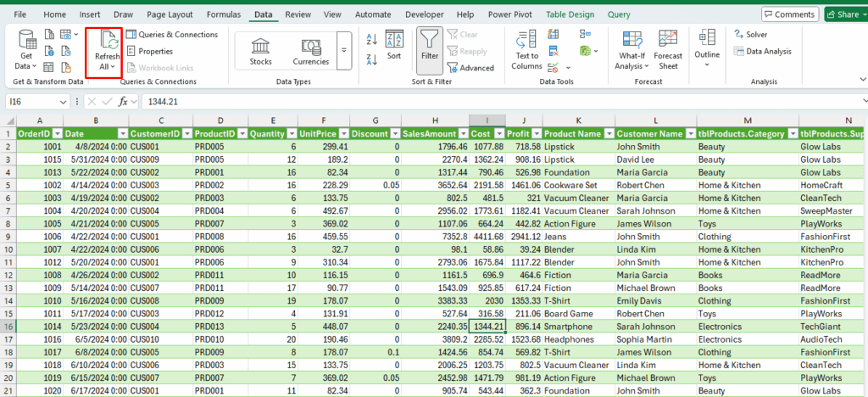The height and width of the screenshot is (397, 868).
Task: Click the Advanced filter option
Action: (x=471, y=68)
